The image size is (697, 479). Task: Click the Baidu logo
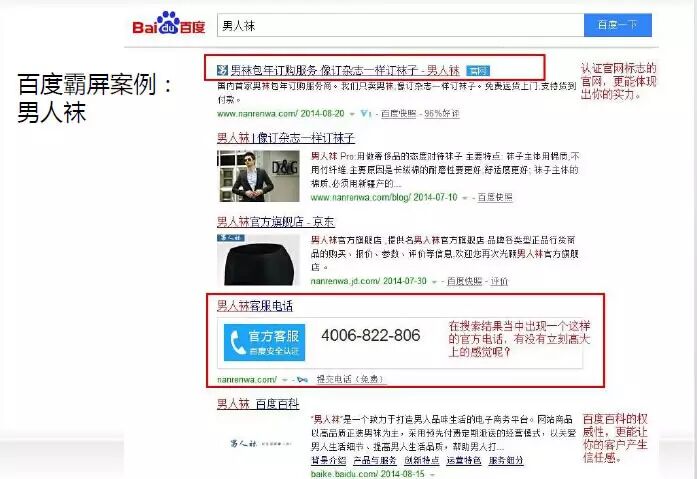point(169,23)
